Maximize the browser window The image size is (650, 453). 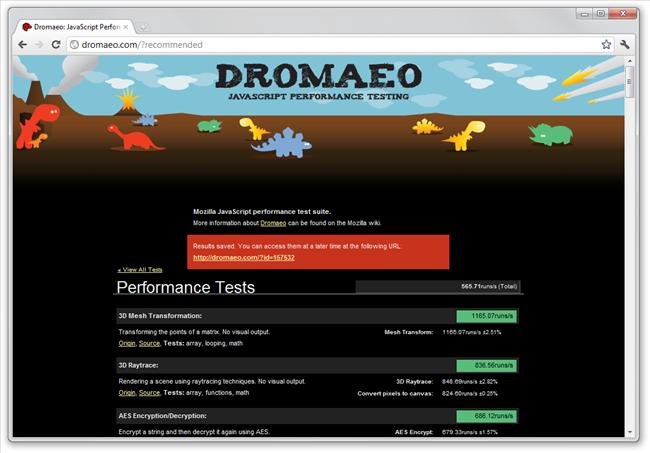click(x=601, y=14)
